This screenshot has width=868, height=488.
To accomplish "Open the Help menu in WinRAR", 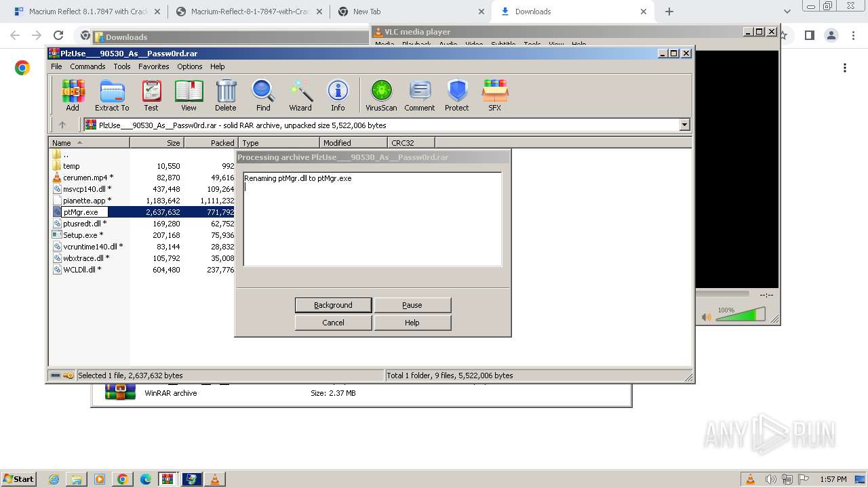I will [217, 66].
